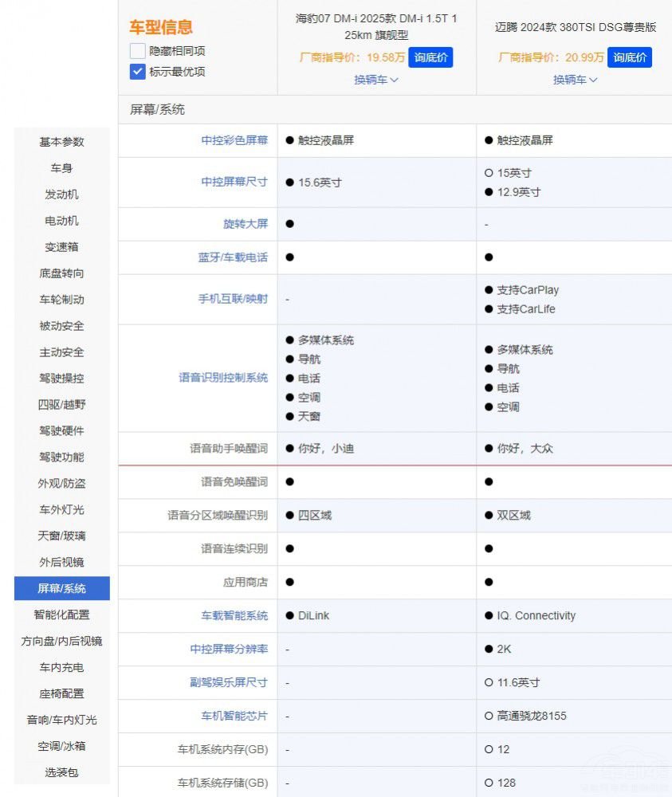The width and height of the screenshot is (672, 797).
Task: Click the 车机智能芯片 row label
Action: point(234,716)
